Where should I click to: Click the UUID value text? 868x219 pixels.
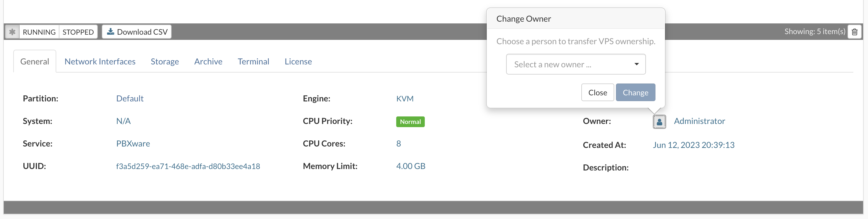click(188, 166)
